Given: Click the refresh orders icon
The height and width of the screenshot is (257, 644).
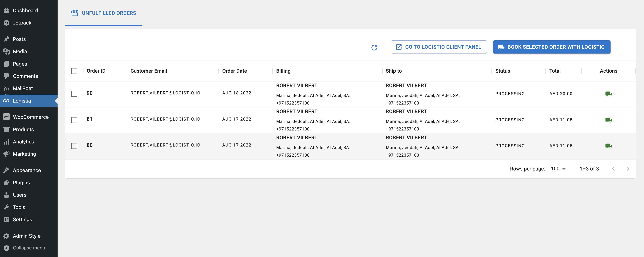Looking at the screenshot, I should tap(374, 47).
